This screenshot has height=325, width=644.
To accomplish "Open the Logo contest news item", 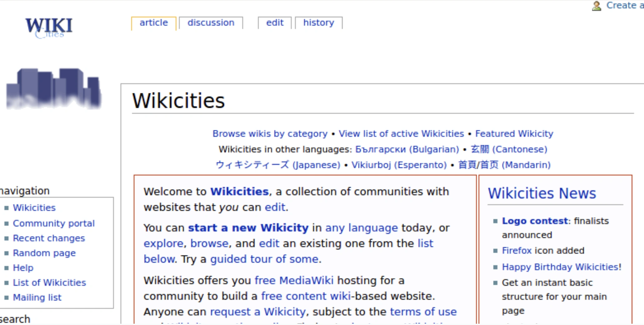I will [535, 221].
